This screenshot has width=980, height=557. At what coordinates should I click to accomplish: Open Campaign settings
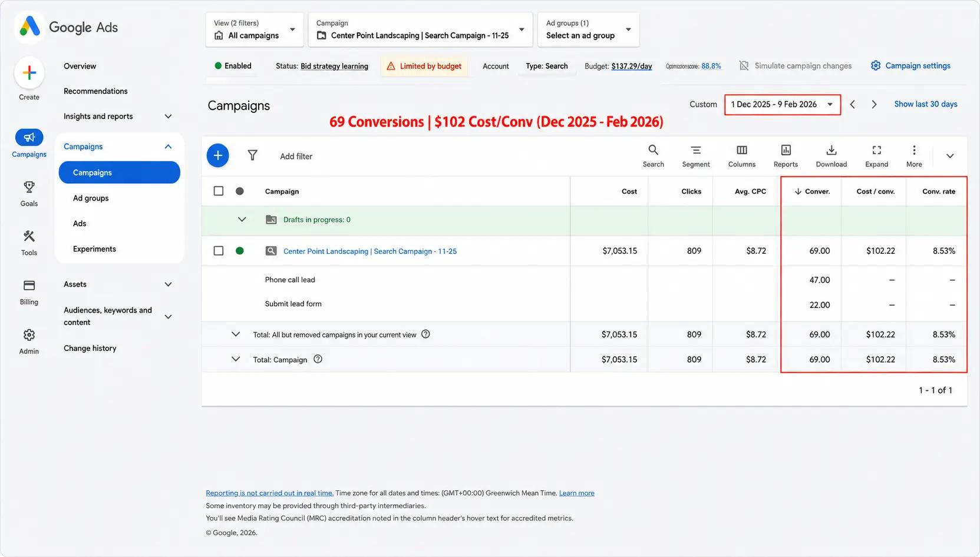pos(910,66)
